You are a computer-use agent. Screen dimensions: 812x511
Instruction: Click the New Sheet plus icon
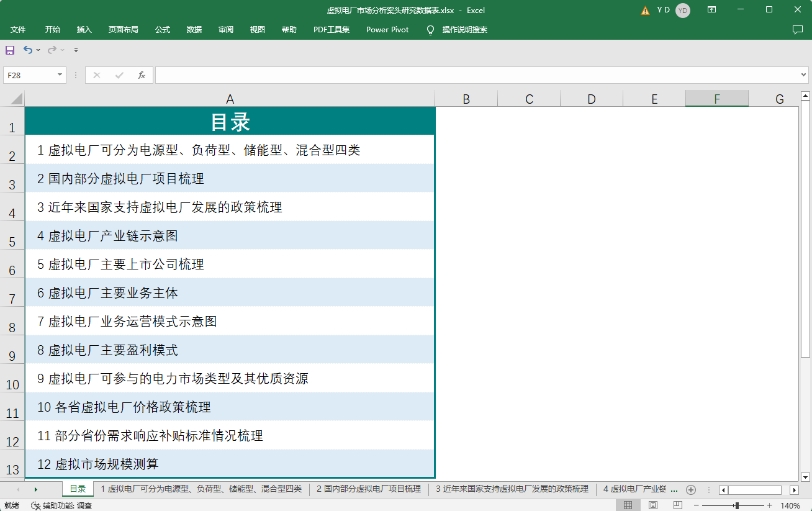tap(691, 490)
